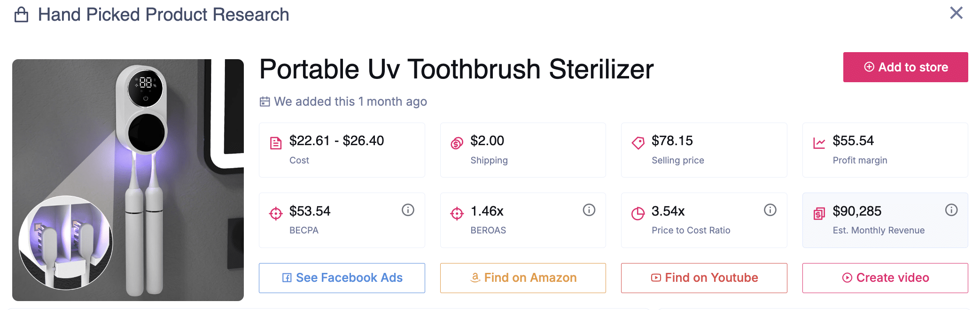Open See Facebook Ads
The height and width of the screenshot is (310, 980).
pyautogui.click(x=342, y=278)
